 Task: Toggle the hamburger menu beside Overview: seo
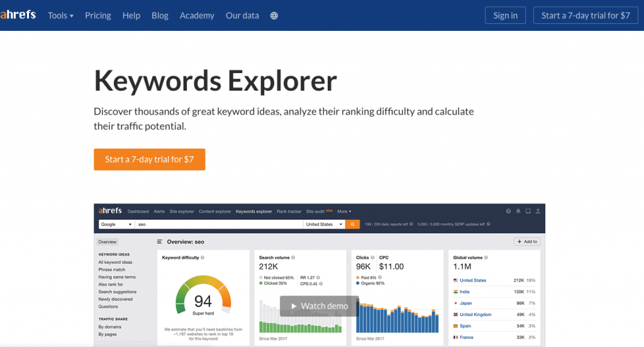(x=159, y=242)
